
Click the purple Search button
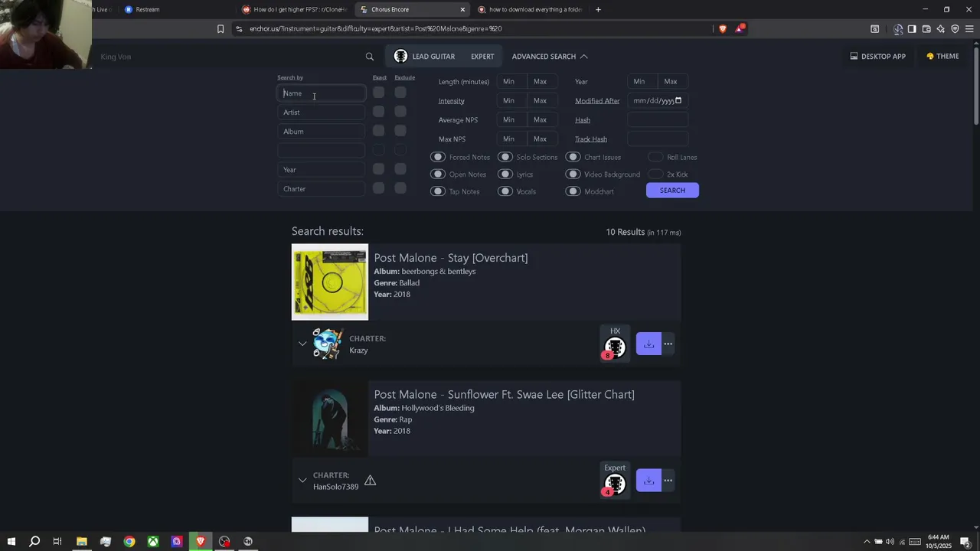[672, 191]
